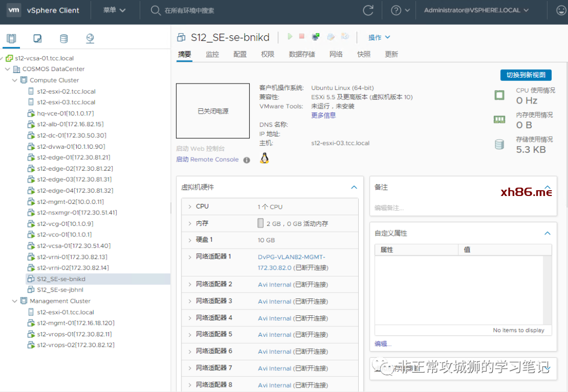Open the help question mark icon

click(x=395, y=11)
